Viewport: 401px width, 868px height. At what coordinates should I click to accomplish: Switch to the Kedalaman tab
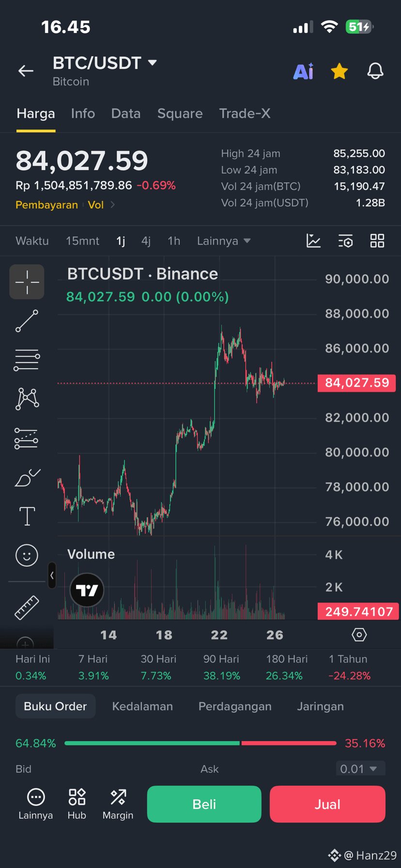coord(142,706)
